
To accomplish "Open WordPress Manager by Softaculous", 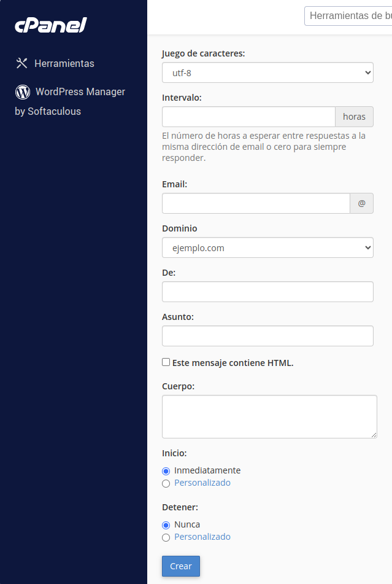I will click(70, 101).
